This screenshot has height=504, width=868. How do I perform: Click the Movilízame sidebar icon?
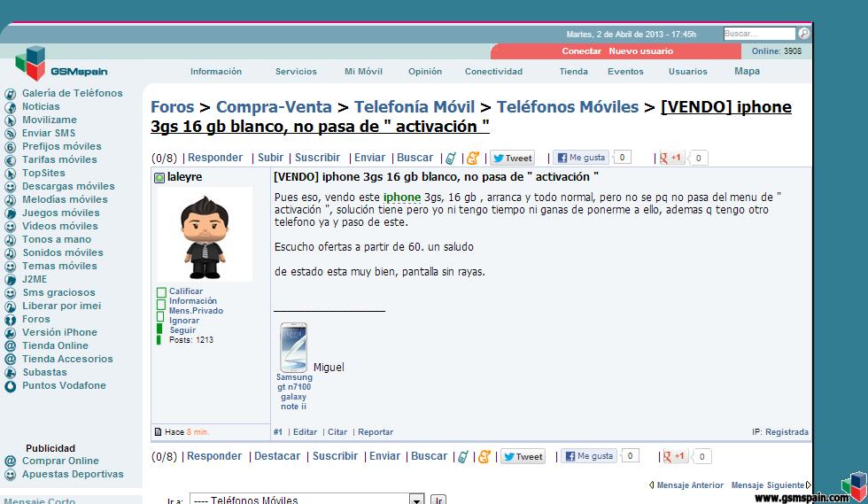pyautogui.click(x=10, y=120)
